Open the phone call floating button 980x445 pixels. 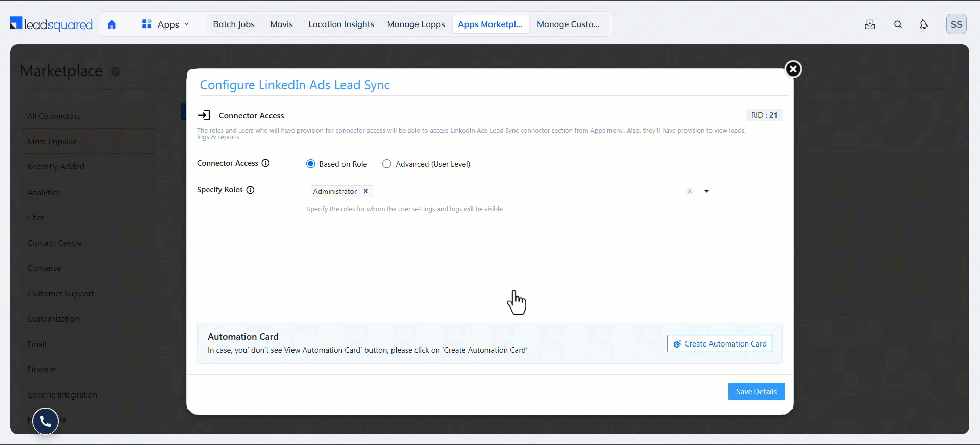[45, 421]
